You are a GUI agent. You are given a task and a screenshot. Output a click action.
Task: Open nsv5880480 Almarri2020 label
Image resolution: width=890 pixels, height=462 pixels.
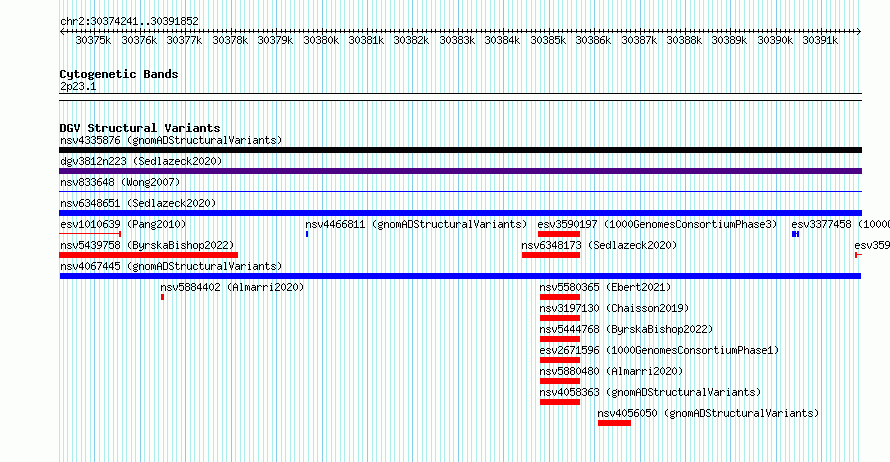pos(611,371)
